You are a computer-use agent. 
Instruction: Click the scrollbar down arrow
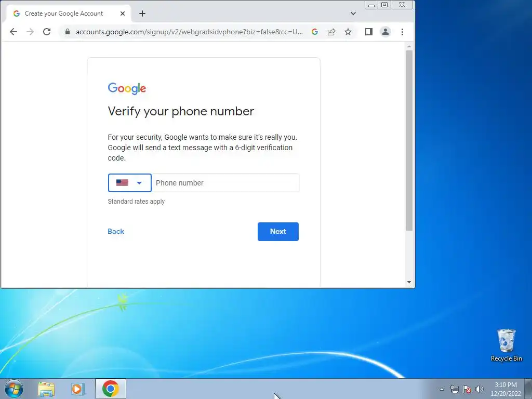[x=409, y=282]
